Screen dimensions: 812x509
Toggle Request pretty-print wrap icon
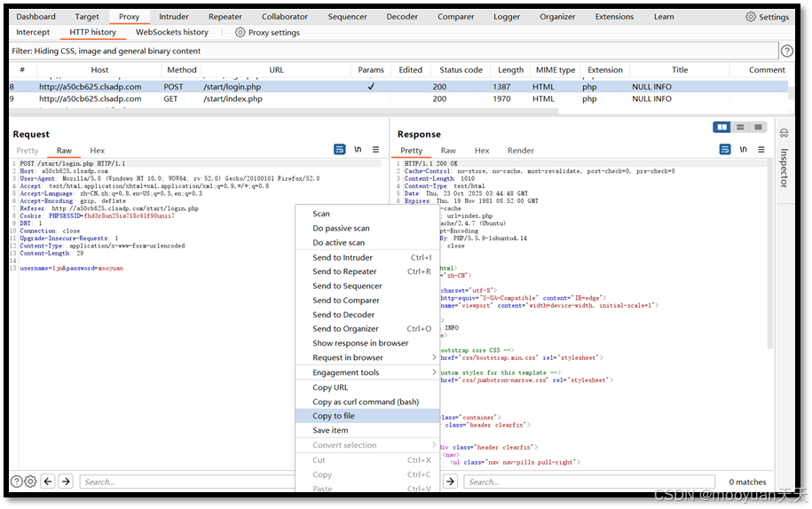339,150
